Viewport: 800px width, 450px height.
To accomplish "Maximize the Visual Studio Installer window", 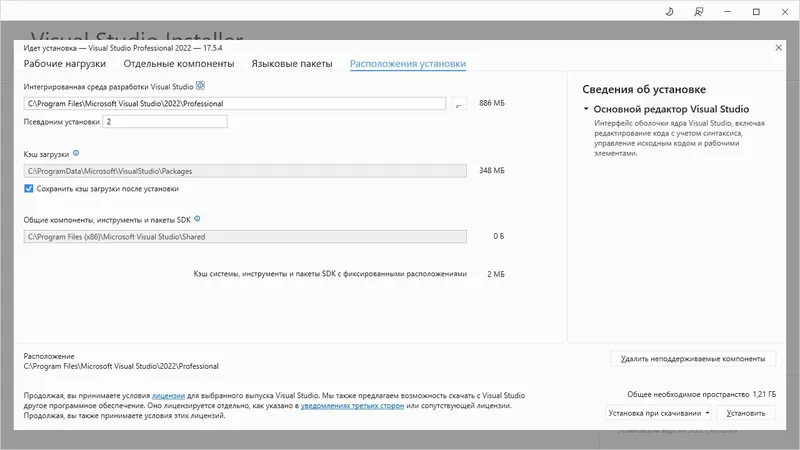I will (x=756, y=12).
